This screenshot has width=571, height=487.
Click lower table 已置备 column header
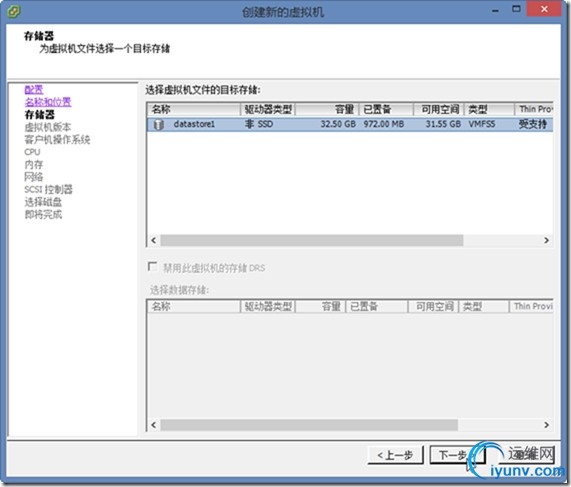pos(377,306)
